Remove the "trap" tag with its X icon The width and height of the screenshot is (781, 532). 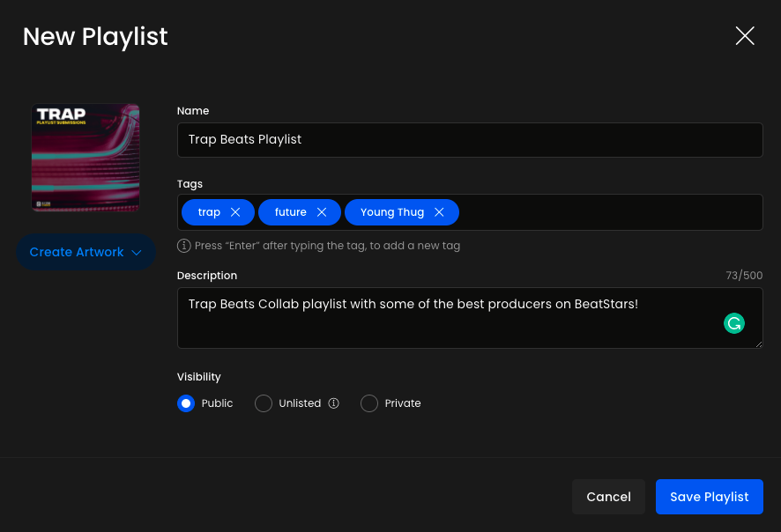coord(235,212)
